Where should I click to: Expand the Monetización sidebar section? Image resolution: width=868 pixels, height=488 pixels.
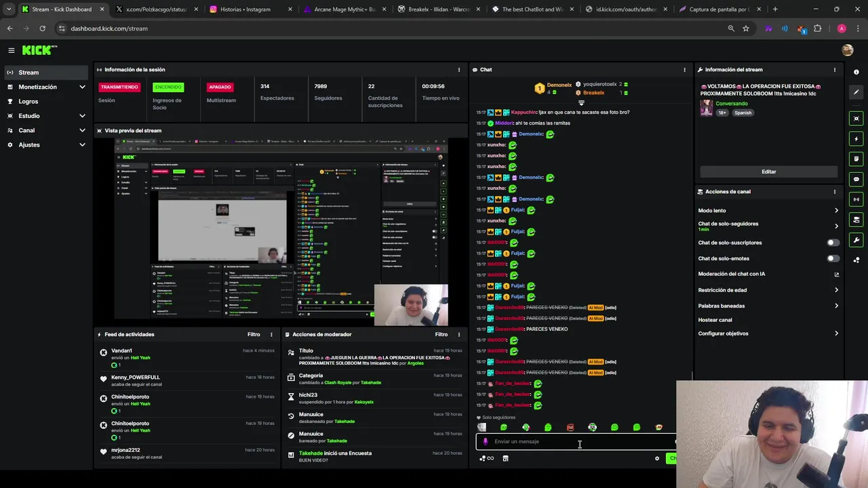click(82, 87)
